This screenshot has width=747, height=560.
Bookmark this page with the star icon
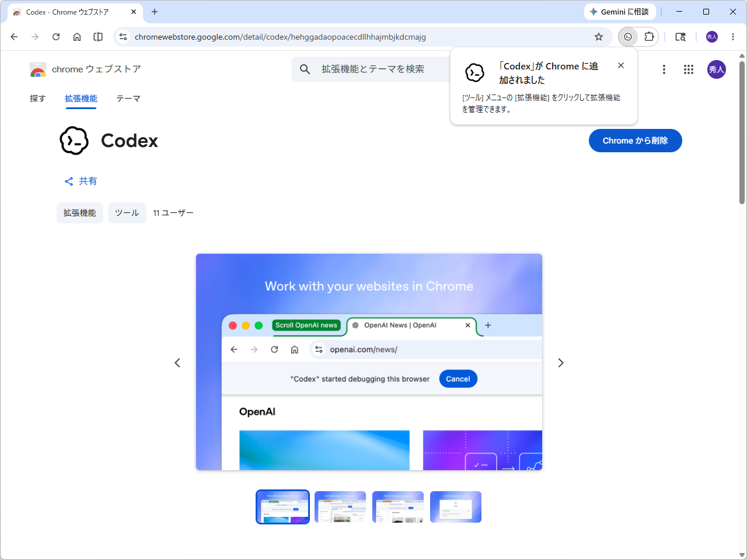(x=599, y=37)
